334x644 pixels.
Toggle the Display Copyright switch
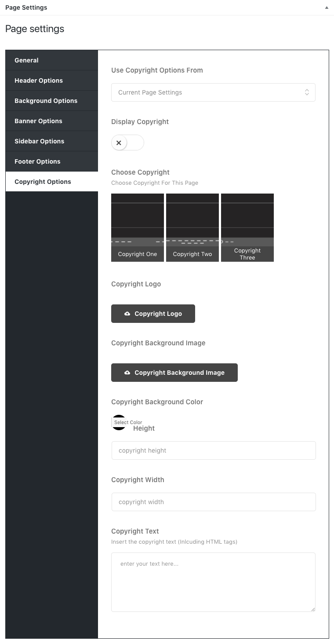pyautogui.click(x=127, y=143)
